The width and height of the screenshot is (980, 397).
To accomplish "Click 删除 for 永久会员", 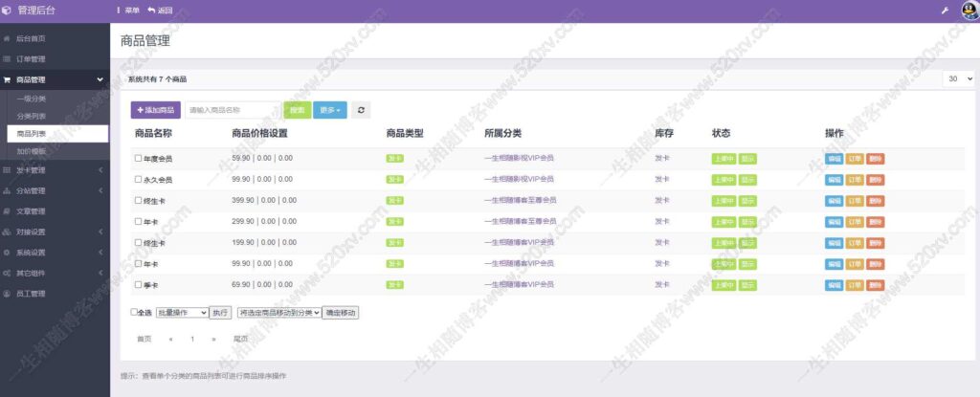I will coord(876,180).
